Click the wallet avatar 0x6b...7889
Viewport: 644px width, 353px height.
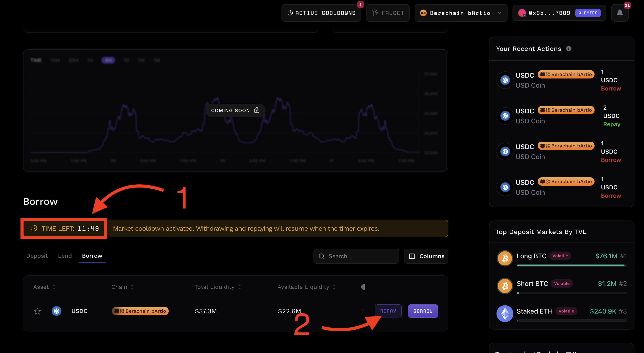click(x=522, y=13)
